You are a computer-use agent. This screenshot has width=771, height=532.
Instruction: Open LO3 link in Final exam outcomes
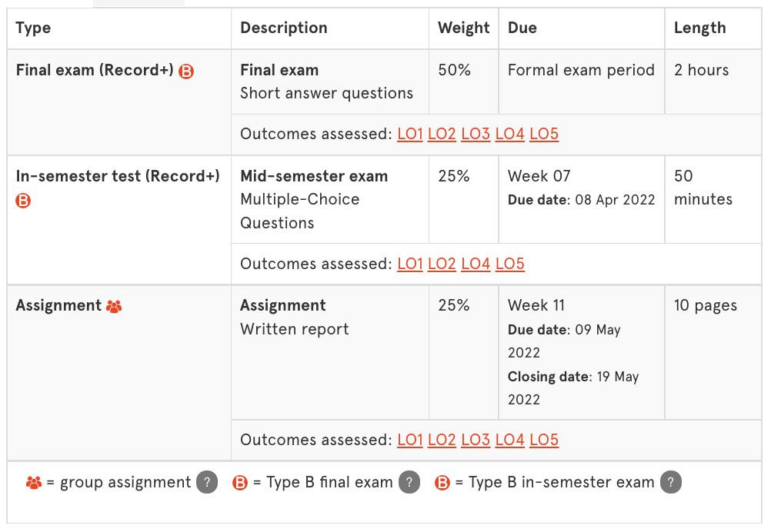point(476,134)
